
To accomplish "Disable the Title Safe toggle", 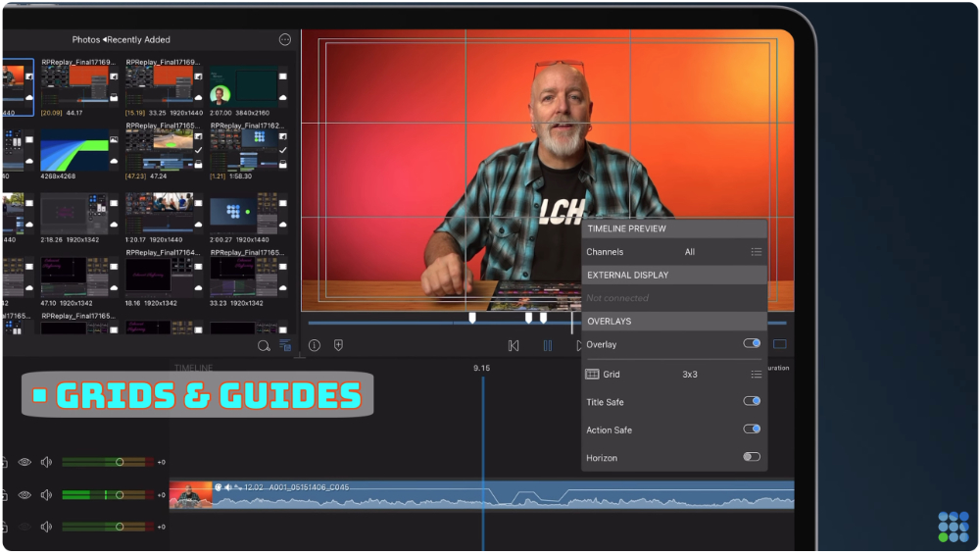I will pos(752,401).
